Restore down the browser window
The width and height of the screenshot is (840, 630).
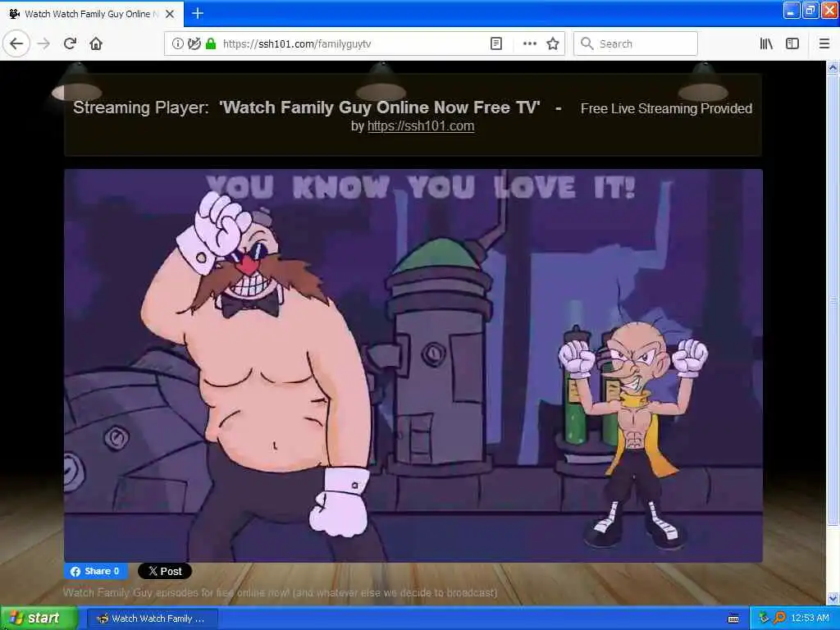(810, 11)
